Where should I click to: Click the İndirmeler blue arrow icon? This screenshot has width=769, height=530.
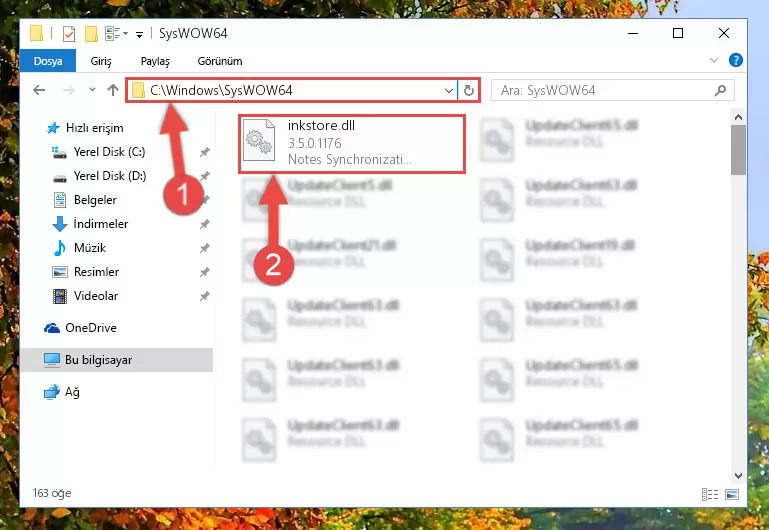point(60,224)
